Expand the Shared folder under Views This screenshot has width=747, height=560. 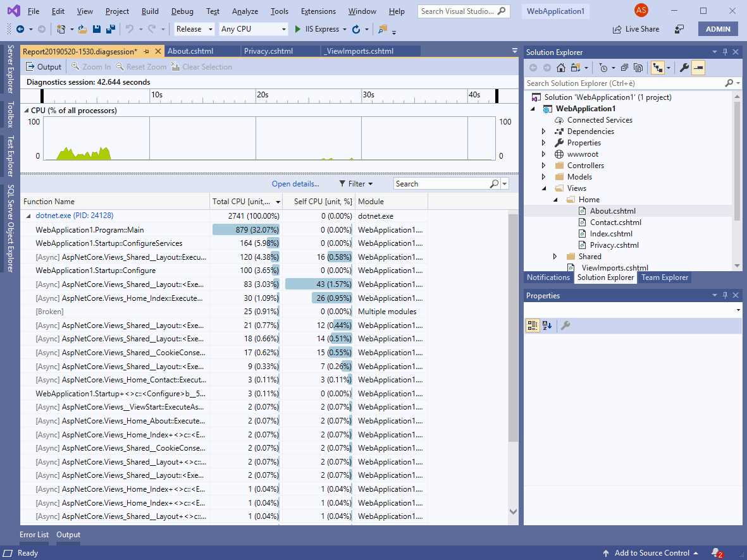555,256
